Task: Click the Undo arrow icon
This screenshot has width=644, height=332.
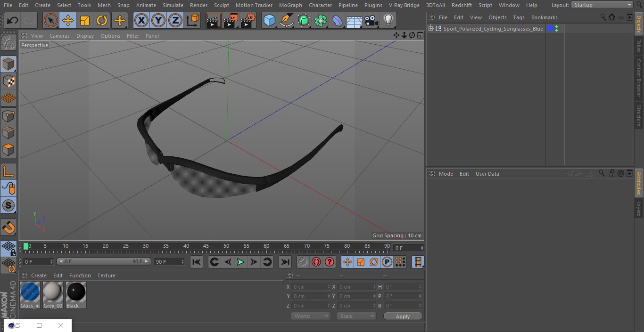Action: (x=13, y=20)
